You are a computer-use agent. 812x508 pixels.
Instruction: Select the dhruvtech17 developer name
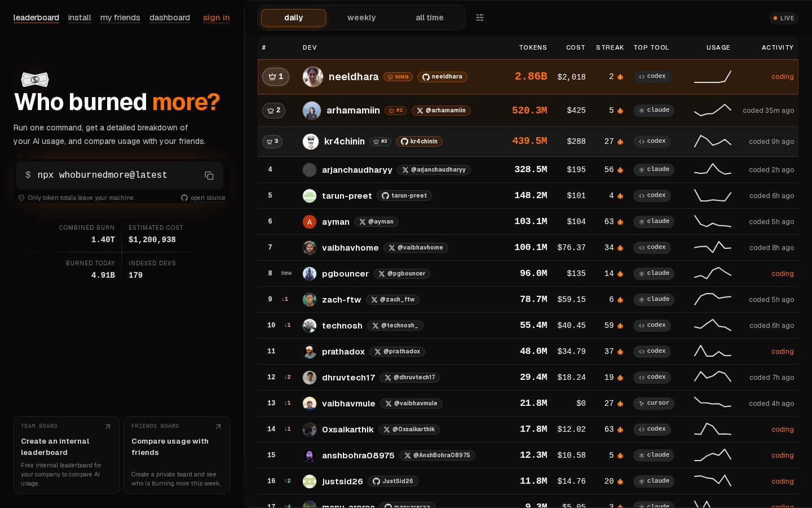(x=348, y=378)
